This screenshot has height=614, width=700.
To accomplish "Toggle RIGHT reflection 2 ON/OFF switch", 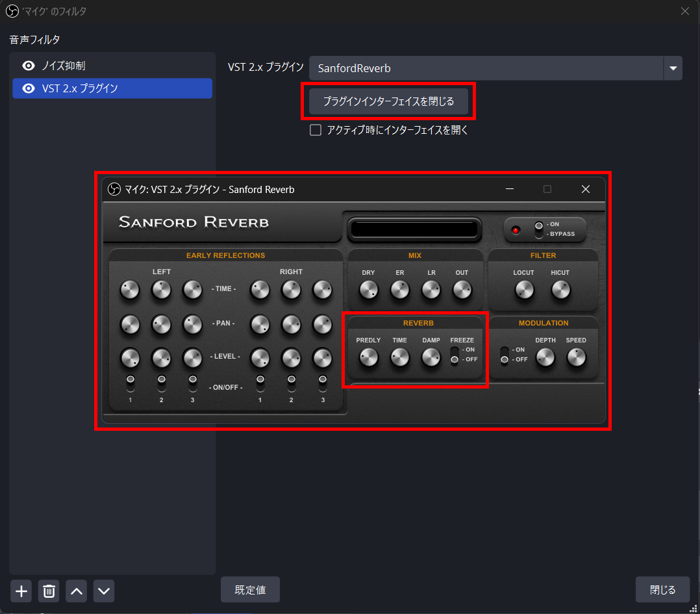I will click(x=292, y=383).
